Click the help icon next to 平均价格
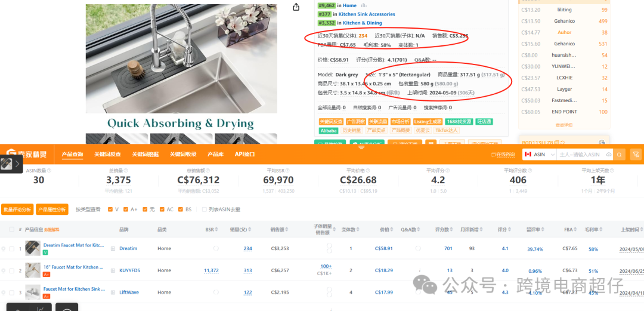 pos(367,170)
